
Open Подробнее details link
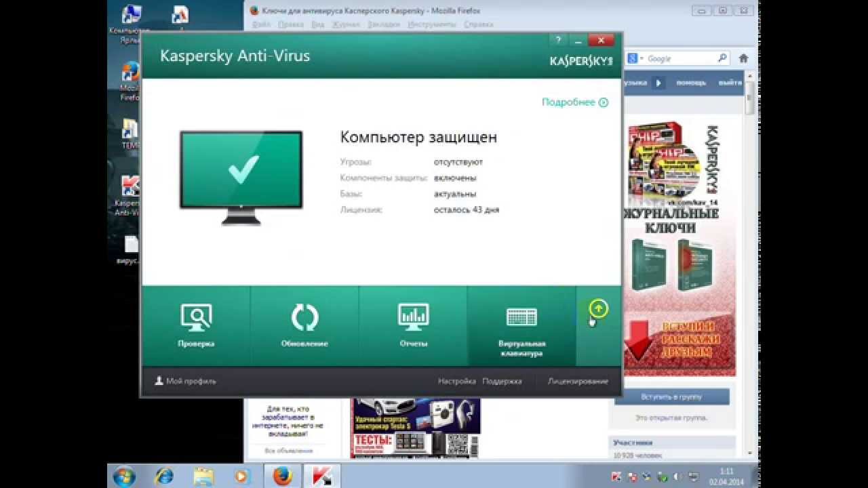574,102
